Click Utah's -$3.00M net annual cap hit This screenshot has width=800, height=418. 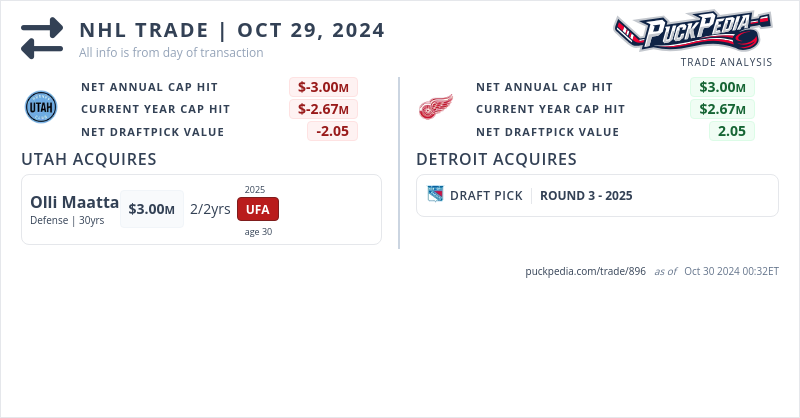click(x=324, y=87)
